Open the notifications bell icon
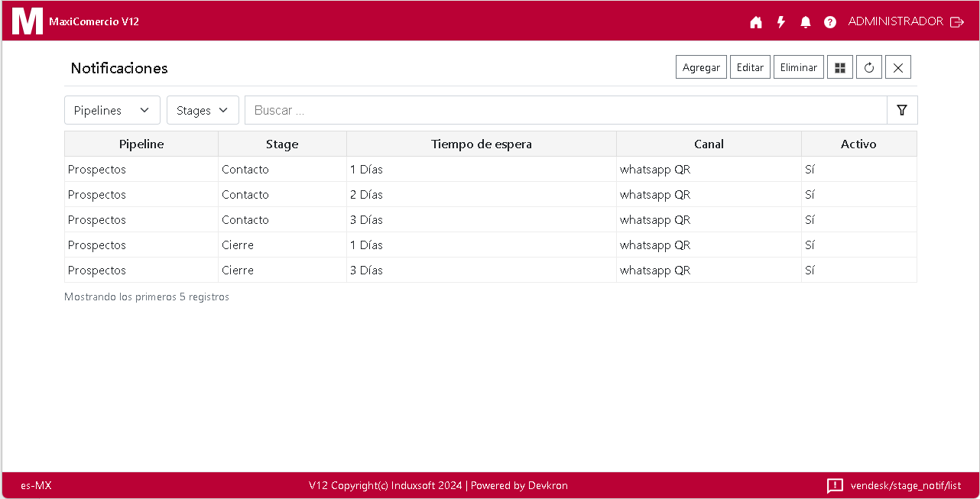 click(805, 22)
